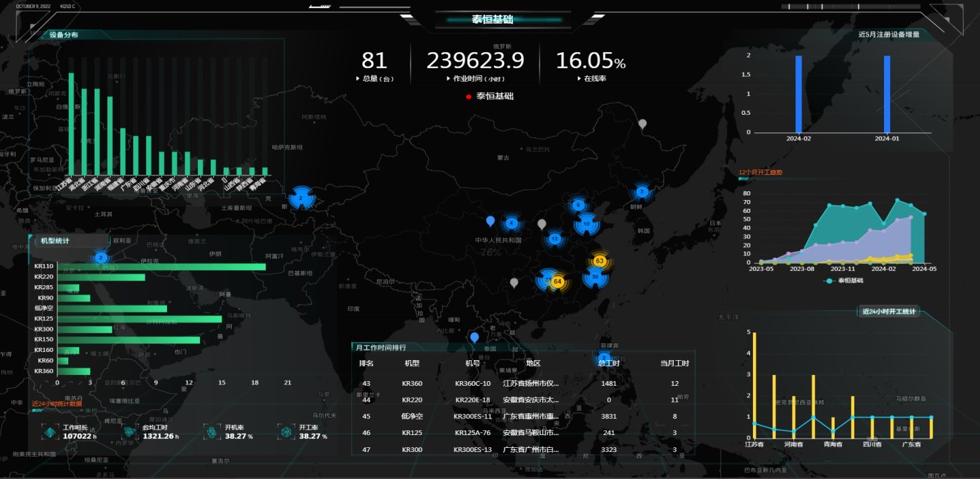Viewport: 980px width, 479px height.
Task: Click the 107022 h working time value
Action: click(80, 436)
